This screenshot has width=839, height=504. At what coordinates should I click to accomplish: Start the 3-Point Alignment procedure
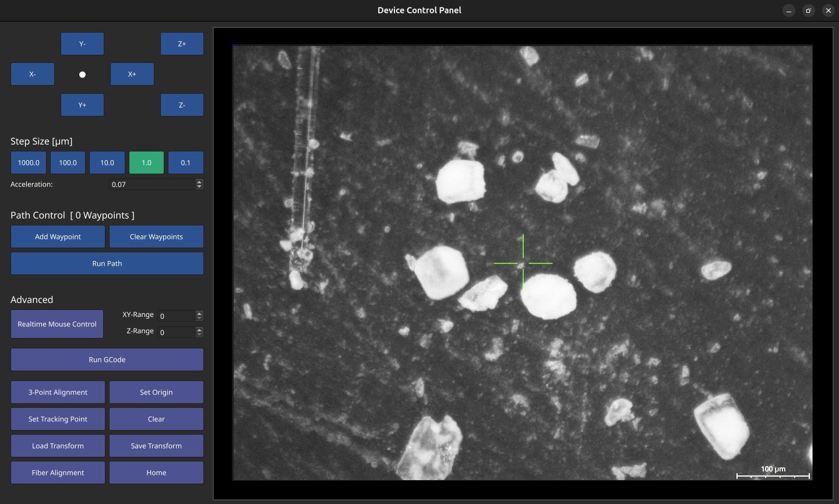point(58,392)
